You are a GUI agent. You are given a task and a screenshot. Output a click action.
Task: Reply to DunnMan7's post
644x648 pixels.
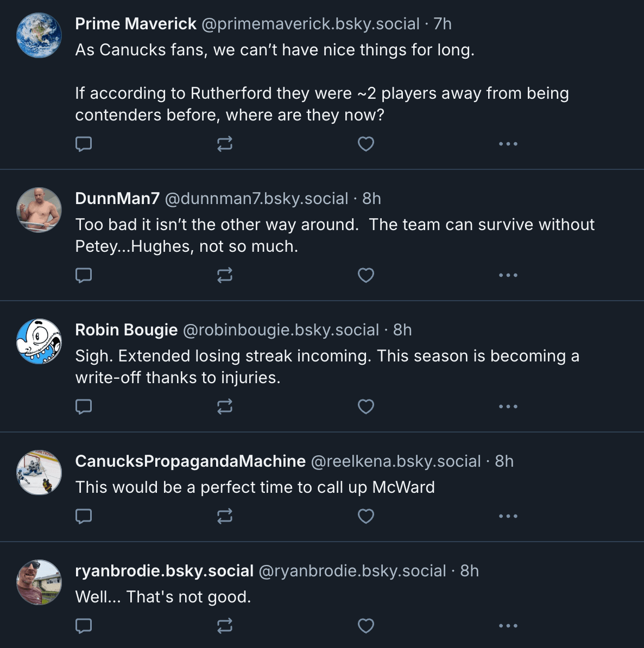click(x=83, y=275)
